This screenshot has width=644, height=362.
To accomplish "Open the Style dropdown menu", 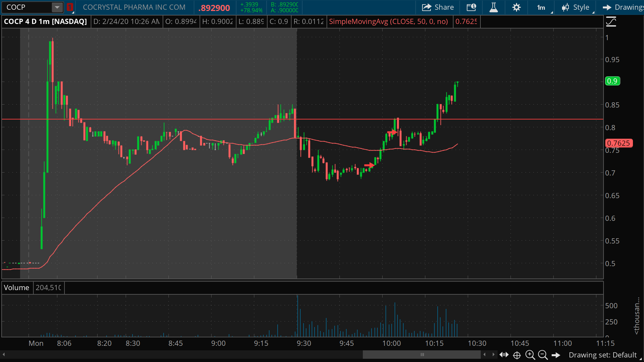I will pos(576,7).
